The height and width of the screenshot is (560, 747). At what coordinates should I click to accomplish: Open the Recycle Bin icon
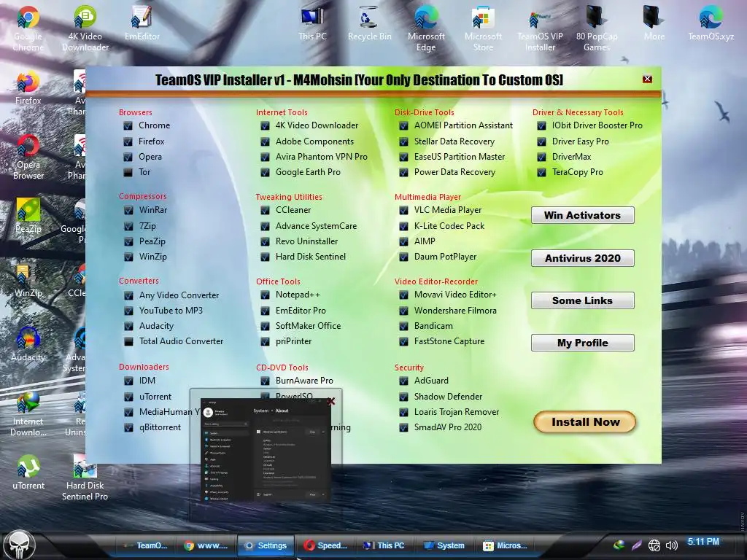(x=369, y=24)
